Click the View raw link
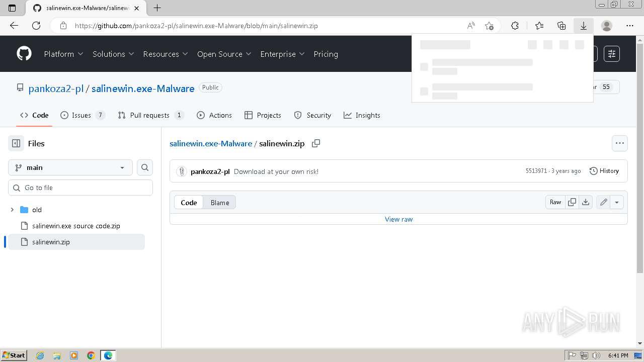Screen dimensions: 644x362 (x=398, y=219)
